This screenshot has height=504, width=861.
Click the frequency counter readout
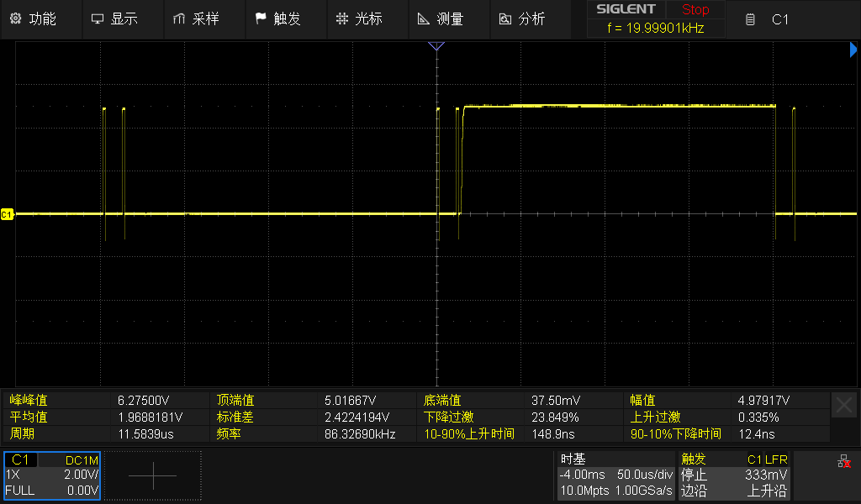coord(655,29)
